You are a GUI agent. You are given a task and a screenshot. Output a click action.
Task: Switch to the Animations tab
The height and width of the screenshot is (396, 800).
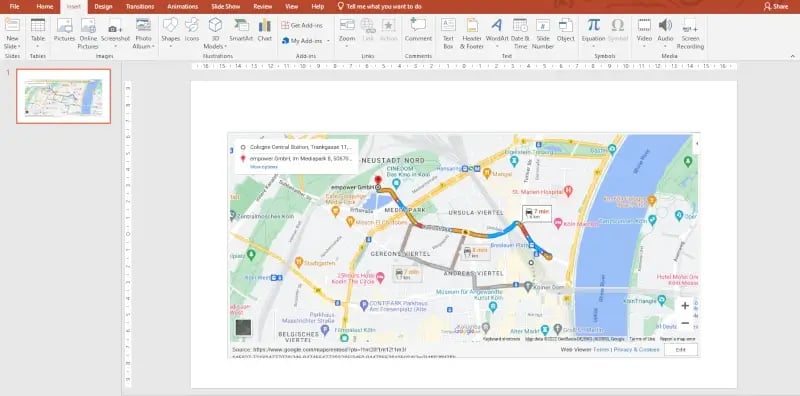pyautogui.click(x=183, y=7)
